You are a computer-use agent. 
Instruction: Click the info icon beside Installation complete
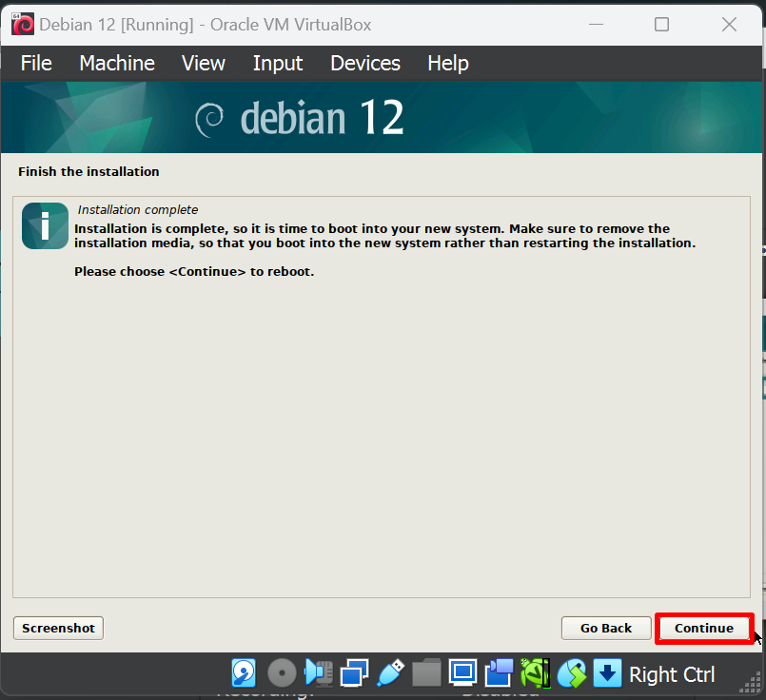[45, 226]
